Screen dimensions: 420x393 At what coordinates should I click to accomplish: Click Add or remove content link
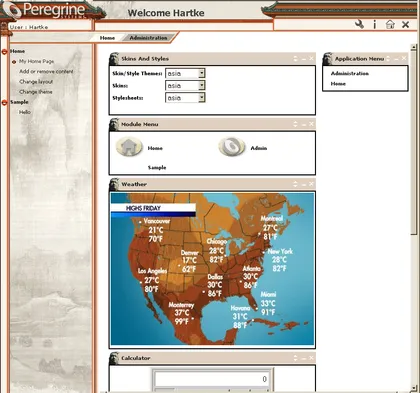46,71
